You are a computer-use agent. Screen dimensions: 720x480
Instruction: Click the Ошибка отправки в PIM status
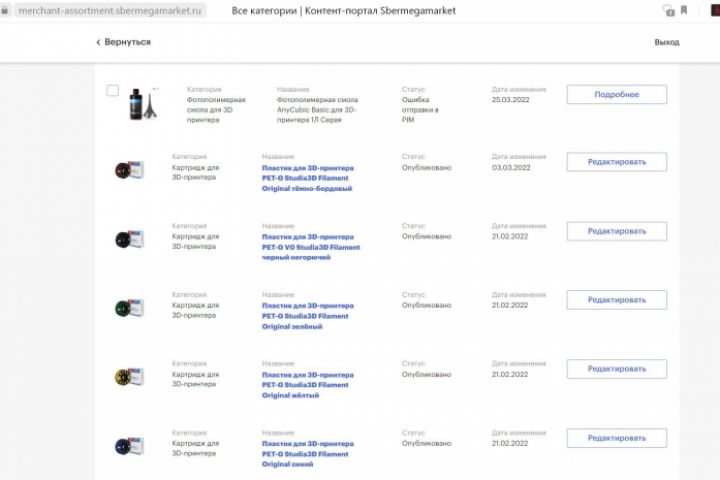(x=420, y=110)
